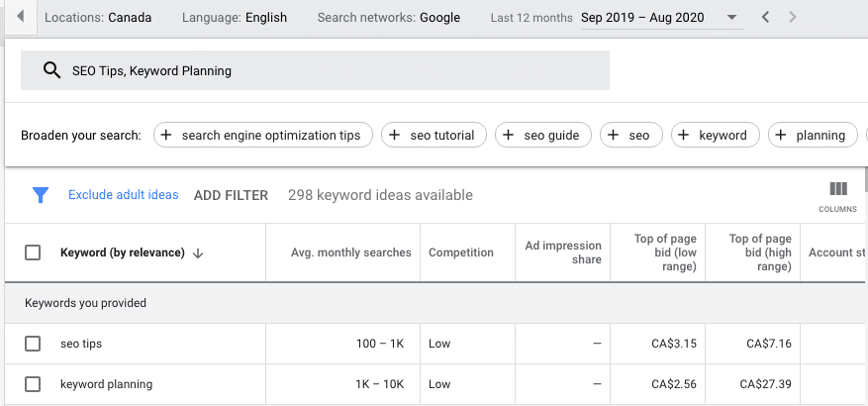The height and width of the screenshot is (406, 868).
Task: Go to the next date period
Action: (x=792, y=17)
